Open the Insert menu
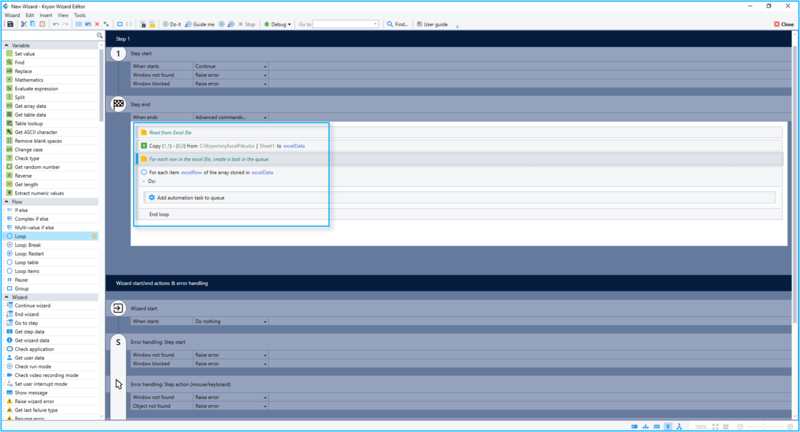Viewport: 800px width, 432px height. pos(45,15)
